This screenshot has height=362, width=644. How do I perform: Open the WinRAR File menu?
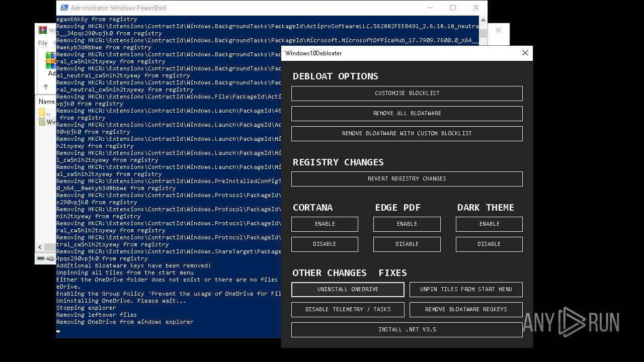tap(43, 43)
